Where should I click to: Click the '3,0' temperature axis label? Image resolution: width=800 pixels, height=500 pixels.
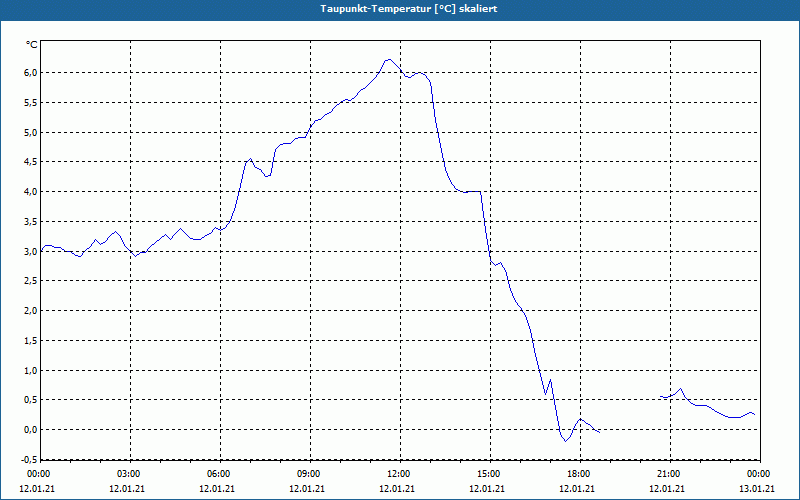[x=31, y=251]
